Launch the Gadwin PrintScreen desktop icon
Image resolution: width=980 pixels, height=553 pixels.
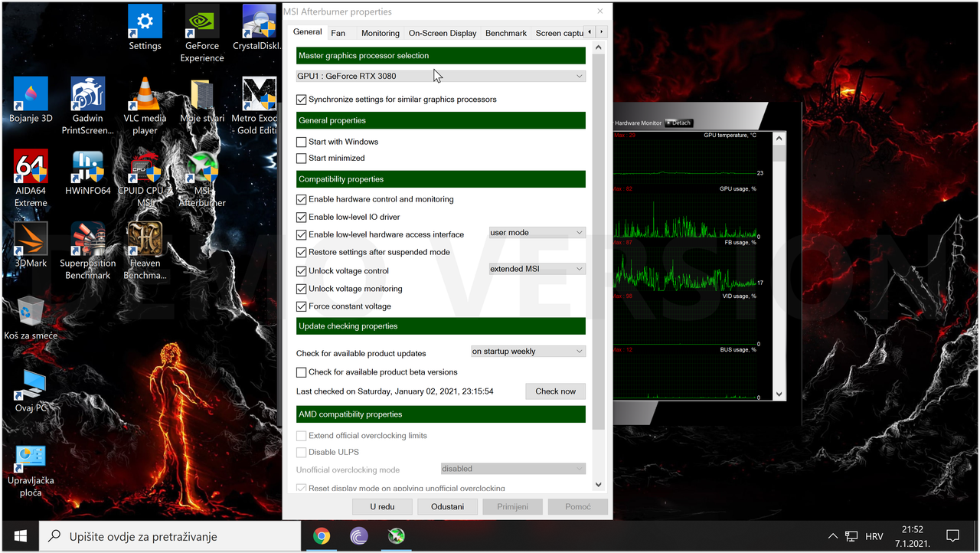tap(88, 106)
